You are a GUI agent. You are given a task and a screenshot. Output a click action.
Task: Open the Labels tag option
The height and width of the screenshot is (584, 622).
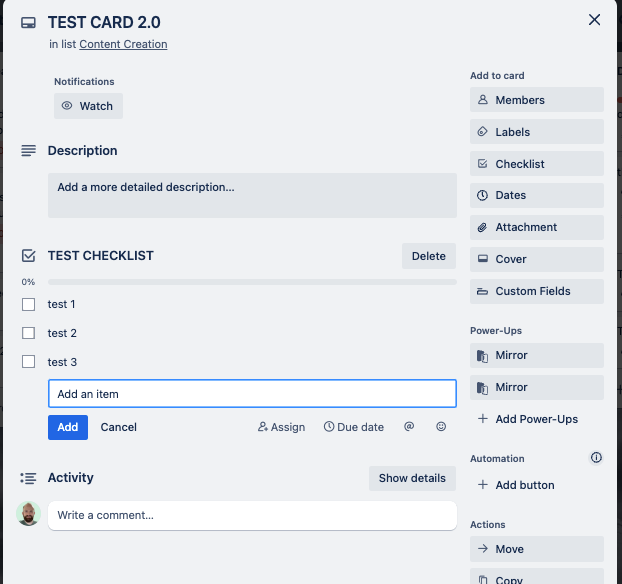pos(537,132)
